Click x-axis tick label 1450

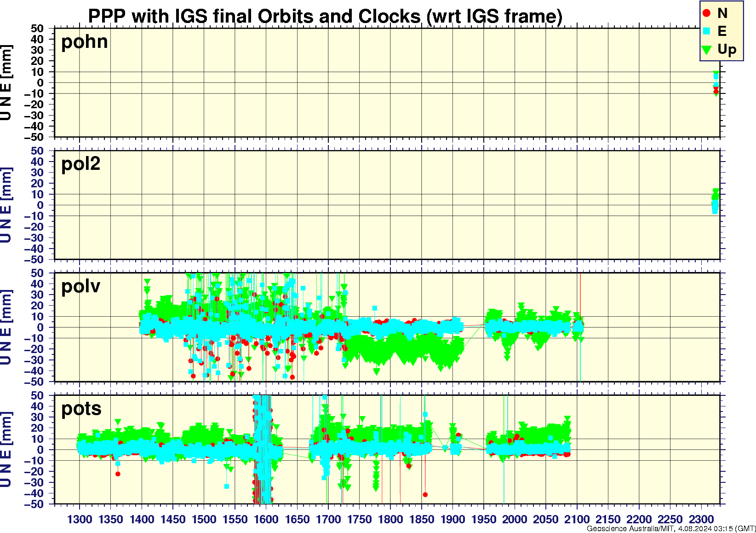click(x=173, y=520)
